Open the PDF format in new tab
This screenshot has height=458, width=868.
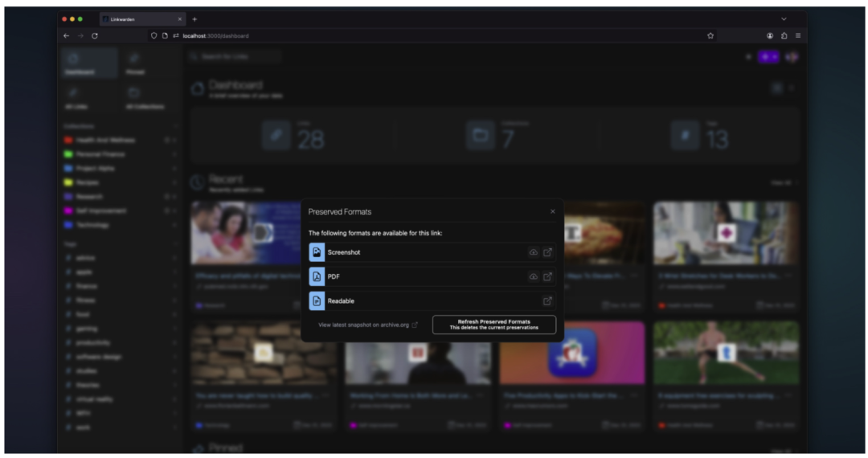pyautogui.click(x=547, y=276)
